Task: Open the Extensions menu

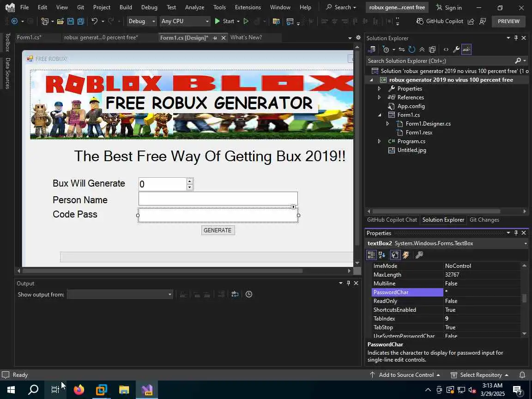Action: point(248,7)
